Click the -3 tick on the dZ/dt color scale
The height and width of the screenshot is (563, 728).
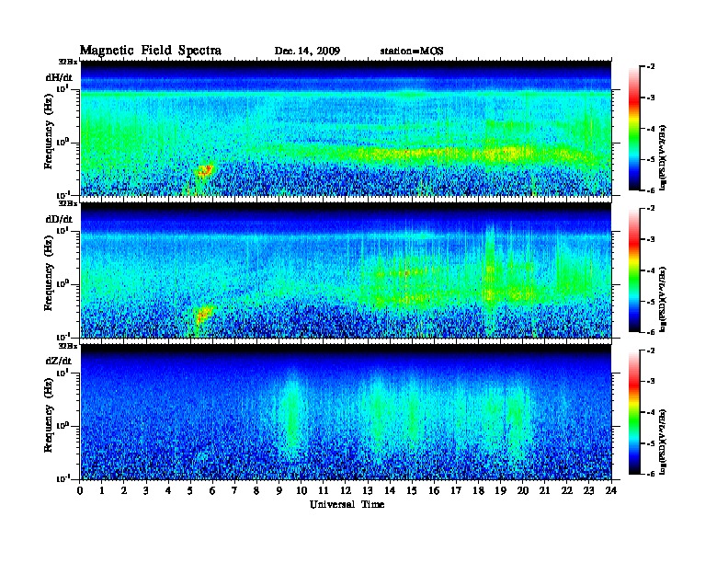pyautogui.click(x=651, y=382)
